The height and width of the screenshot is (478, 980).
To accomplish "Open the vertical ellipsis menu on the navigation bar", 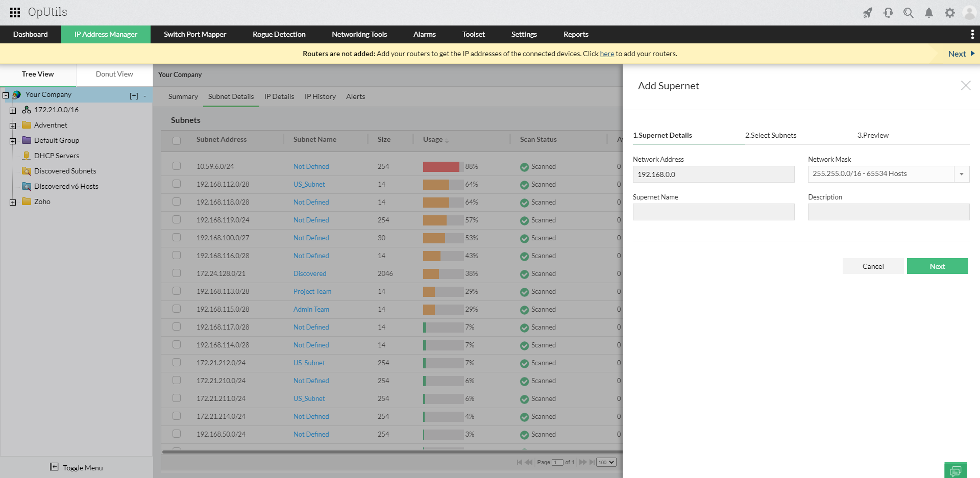I will pyautogui.click(x=972, y=34).
